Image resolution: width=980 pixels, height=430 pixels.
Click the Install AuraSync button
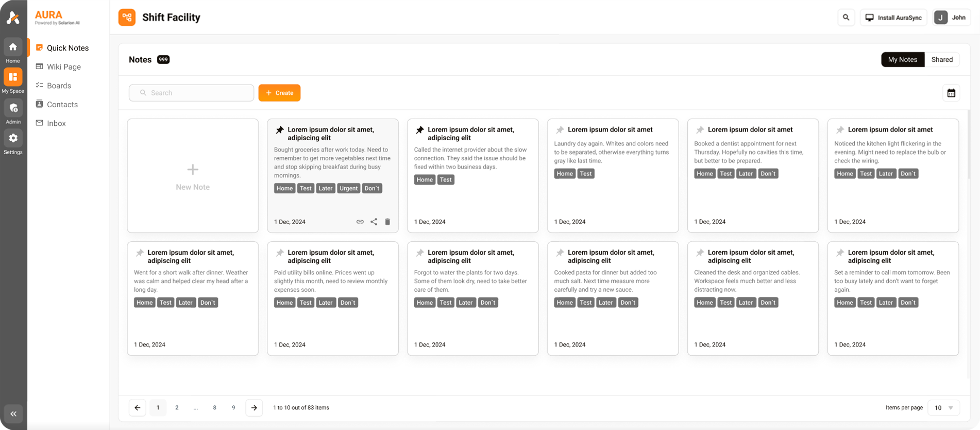[893, 18]
